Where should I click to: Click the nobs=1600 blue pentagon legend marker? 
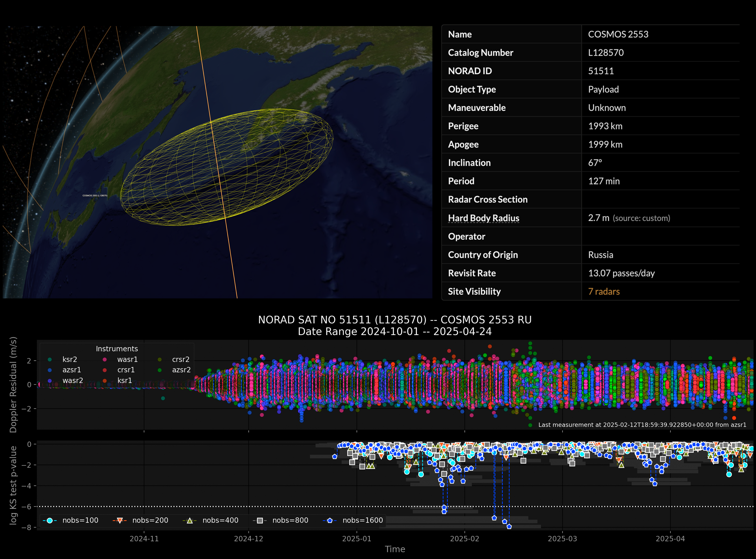pos(330,520)
